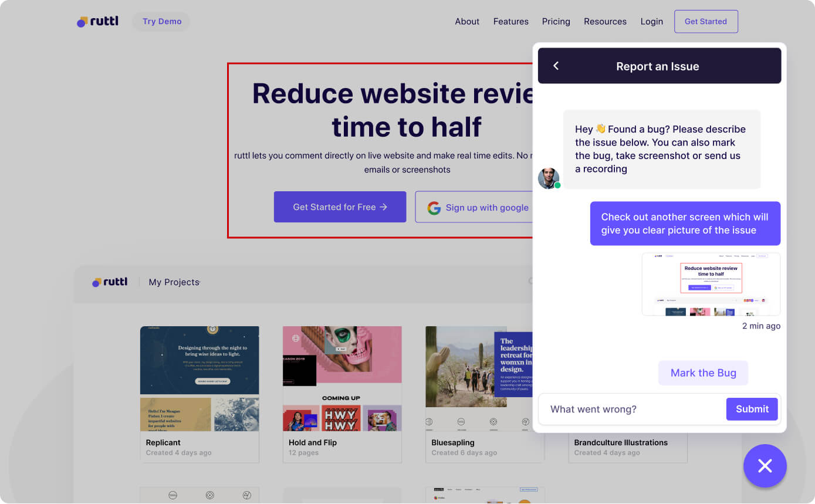The width and height of the screenshot is (815, 504).
Task: Click the purple 'Check out another screen' message bubble
Action: tap(685, 224)
